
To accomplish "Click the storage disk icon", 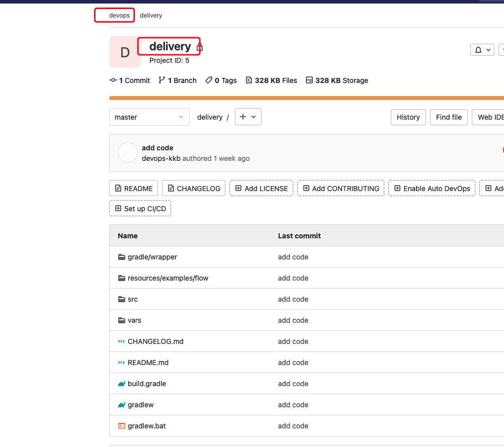I will (309, 80).
